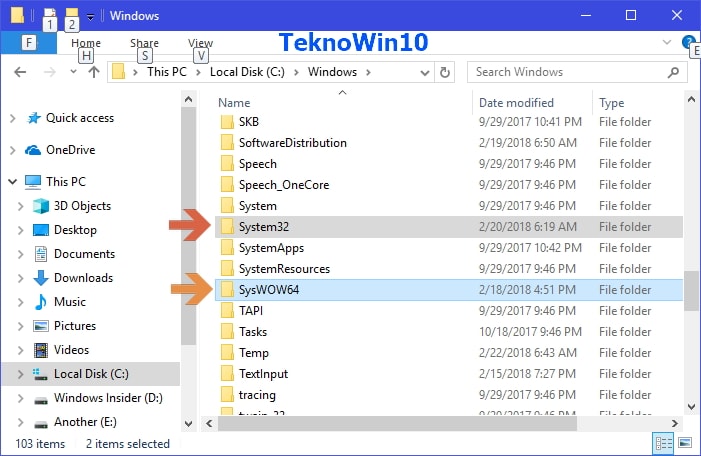Image resolution: width=701 pixels, height=456 pixels.
Task: Open 3D Objects in the navigation pane
Action: coord(82,206)
